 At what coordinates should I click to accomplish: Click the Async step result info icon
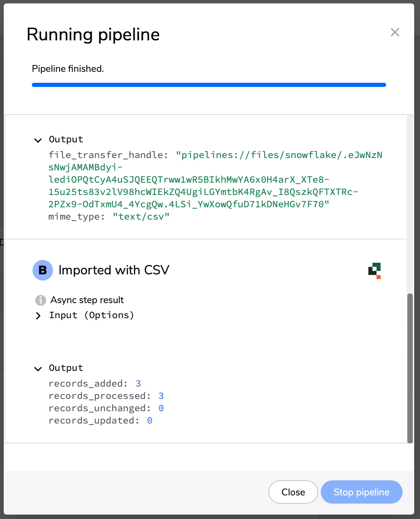click(x=41, y=300)
